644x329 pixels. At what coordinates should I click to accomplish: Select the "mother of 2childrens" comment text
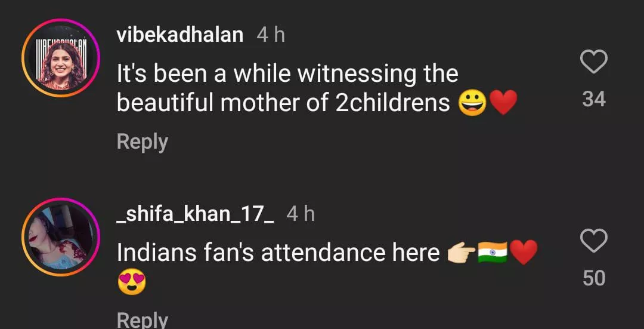[x=283, y=103]
